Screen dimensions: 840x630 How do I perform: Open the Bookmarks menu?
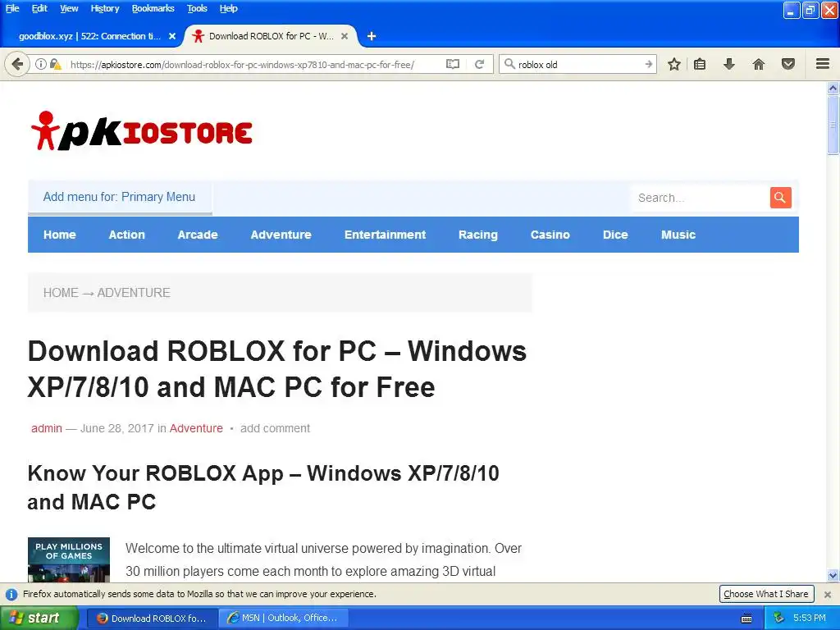tap(153, 8)
